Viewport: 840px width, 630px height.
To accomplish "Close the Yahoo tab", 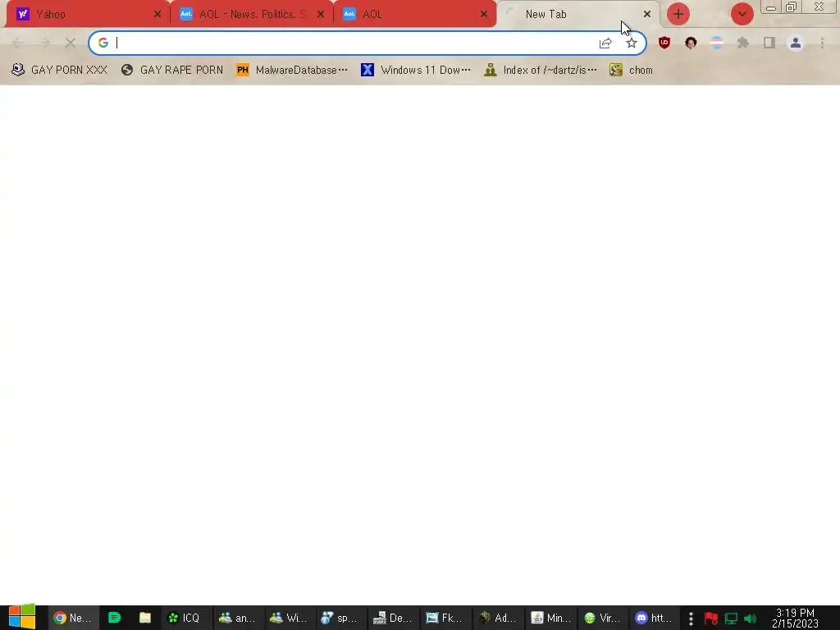I will tap(157, 15).
